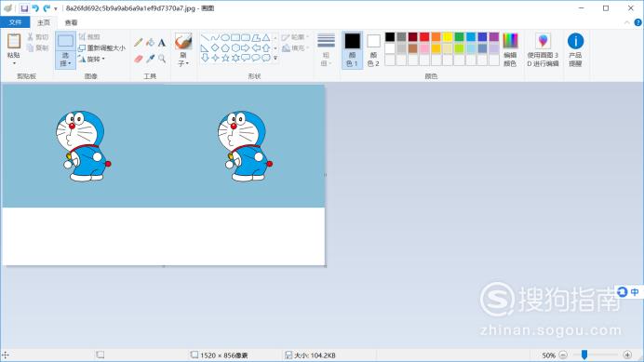Image resolution: width=644 pixels, height=362 pixels.
Task: Pick the Curve shape
Action: (215, 38)
